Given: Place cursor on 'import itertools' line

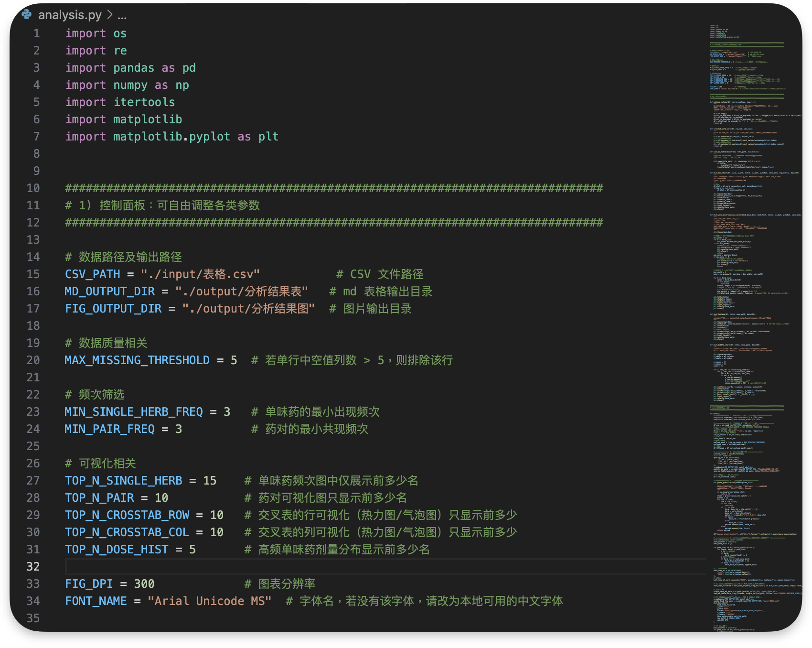Looking at the screenshot, I should pyautogui.click(x=120, y=102).
